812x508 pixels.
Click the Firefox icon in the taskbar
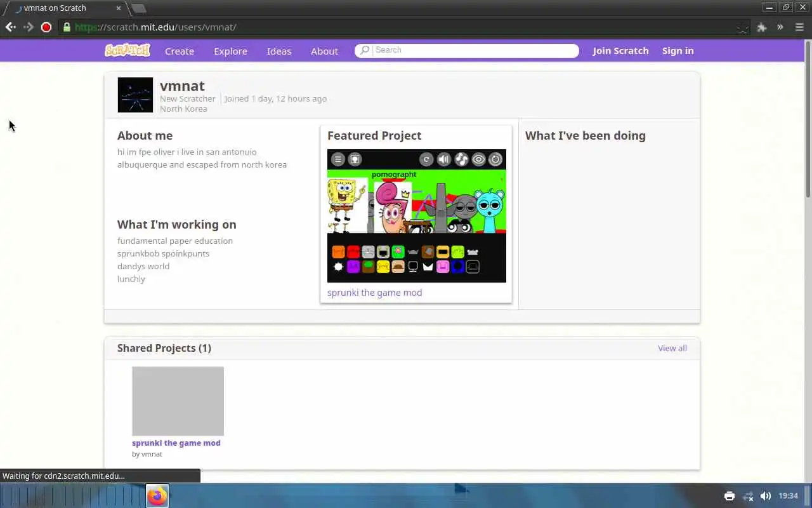tap(157, 496)
